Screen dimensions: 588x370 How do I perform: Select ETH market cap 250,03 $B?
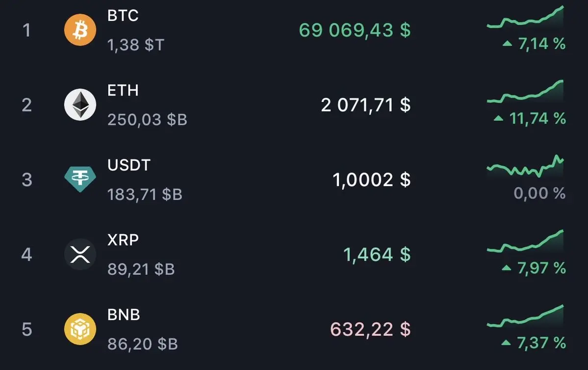point(147,120)
